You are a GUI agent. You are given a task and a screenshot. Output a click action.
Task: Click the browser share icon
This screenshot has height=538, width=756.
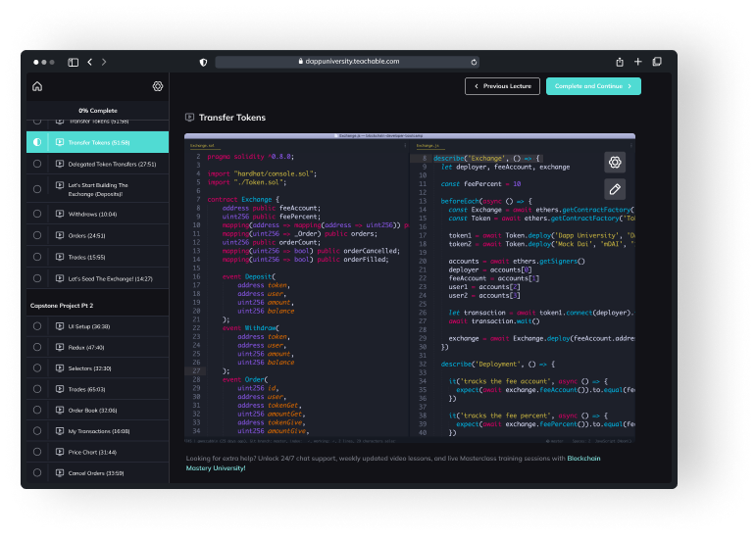coord(619,62)
